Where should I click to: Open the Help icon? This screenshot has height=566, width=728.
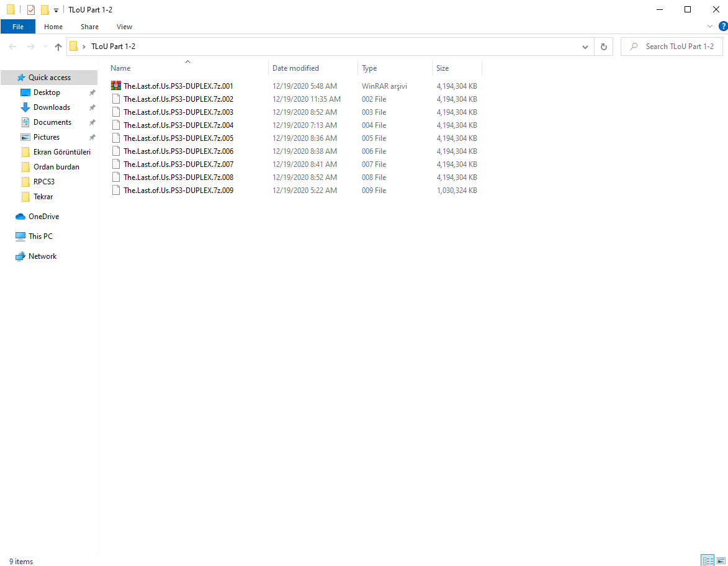click(x=724, y=27)
